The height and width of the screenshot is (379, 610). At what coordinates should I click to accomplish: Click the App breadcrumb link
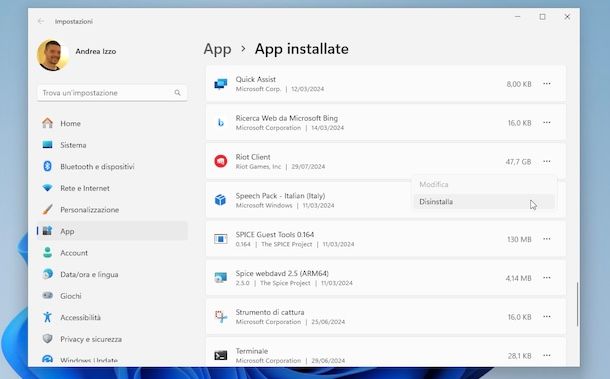[x=217, y=49]
